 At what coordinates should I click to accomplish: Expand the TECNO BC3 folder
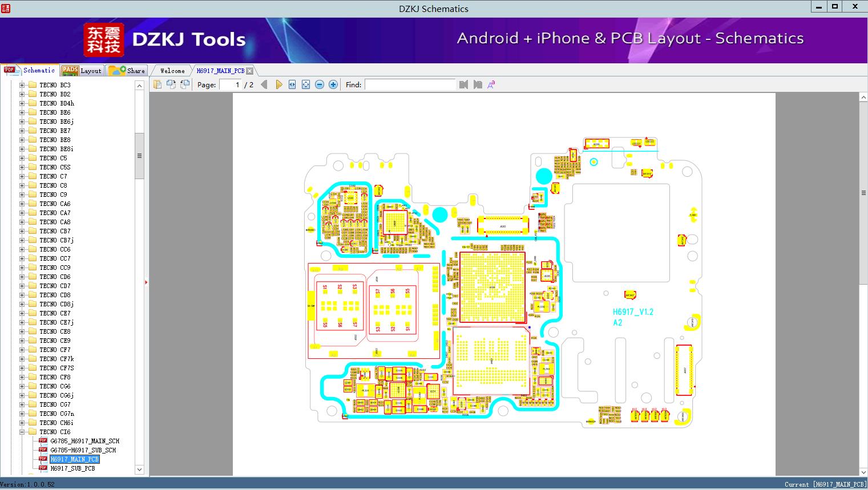tap(22, 85)
